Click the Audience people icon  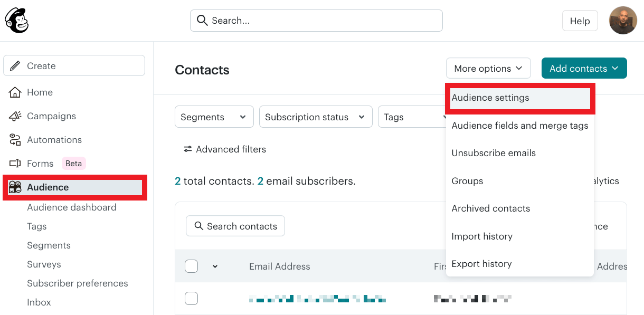pyautogui.click(x=15, y=187)
